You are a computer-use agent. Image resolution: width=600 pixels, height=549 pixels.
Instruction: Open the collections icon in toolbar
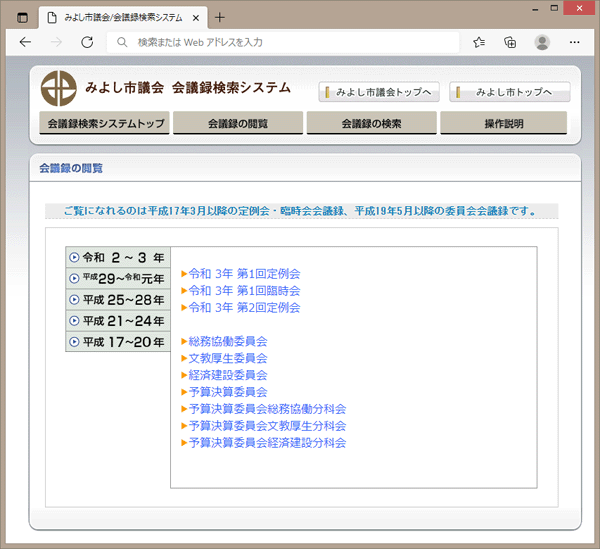[x=510, y=42]
